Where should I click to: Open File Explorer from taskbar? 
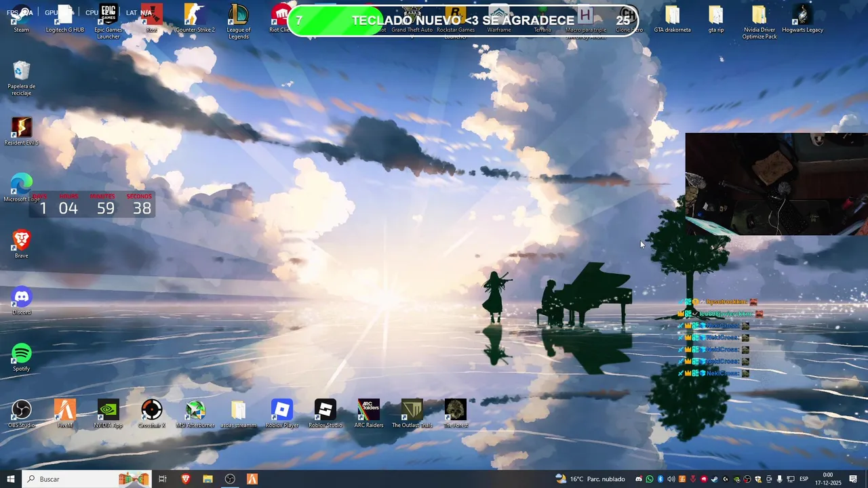(x=208, y=479)
